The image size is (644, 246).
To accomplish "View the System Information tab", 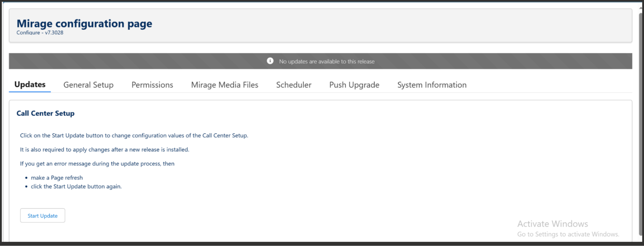I will click(x=432, y=85).
